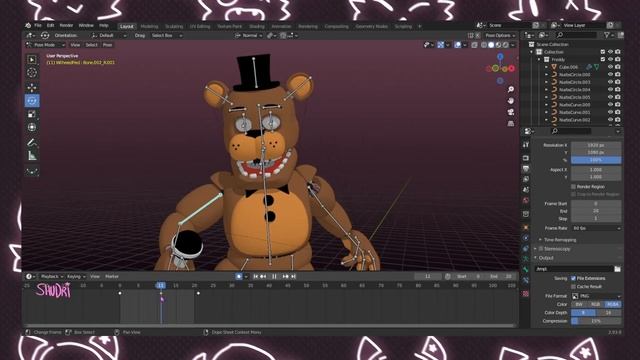Viewport: 640px width, 360px height.
Task: Open the timeline Playback popover
Action: 51,277
